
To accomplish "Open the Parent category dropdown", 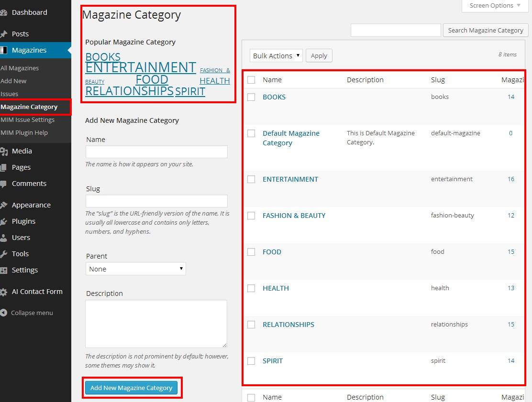I will pyautogui.click(x=136, y=269).
